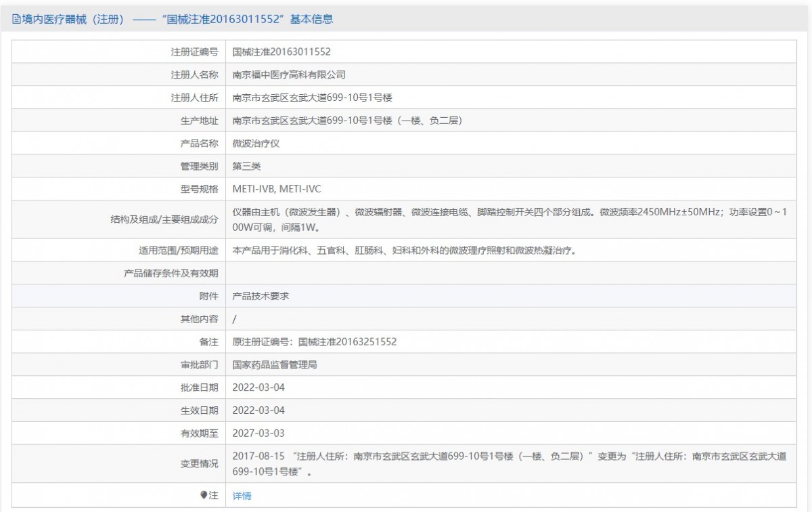The image size is (812, 512).
Task: Click the 备注 original registration number text
Action: (x=314, y=342)
